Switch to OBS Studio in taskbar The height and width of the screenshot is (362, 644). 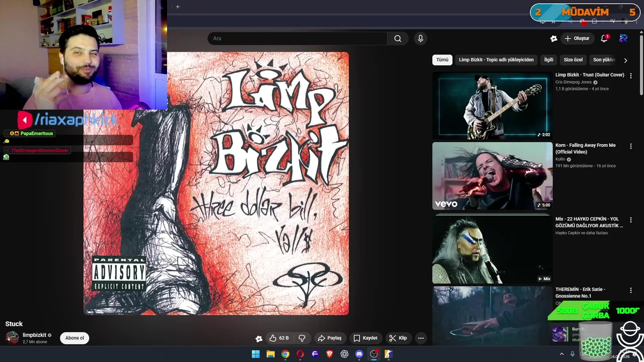(x=374, y=354)
